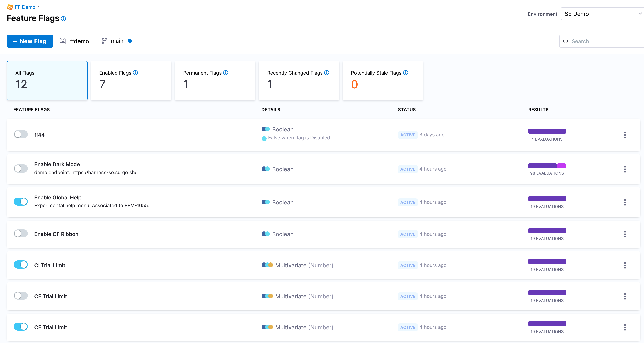Image resolution: width=644 pixels, height=343 pixels.
Task: Click the New Flag button
Action: 30,41
